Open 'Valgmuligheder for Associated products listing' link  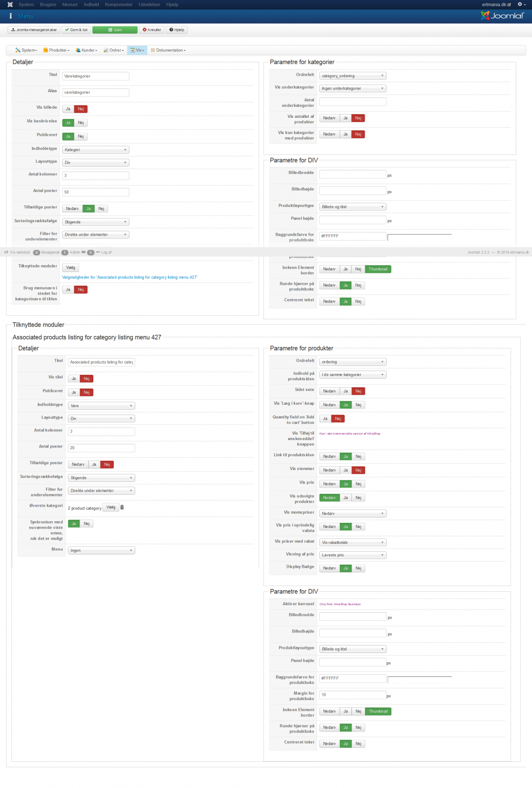tap(130, 277)
